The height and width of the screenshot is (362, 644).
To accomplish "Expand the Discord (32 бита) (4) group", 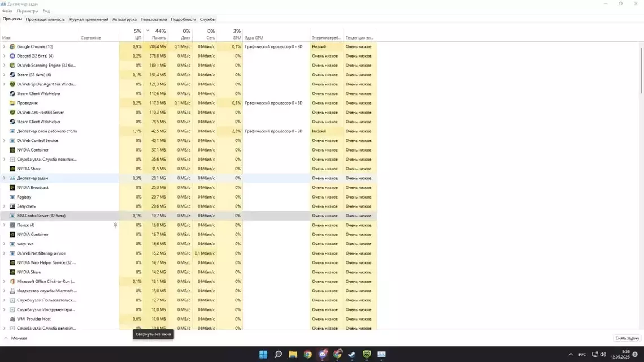I will (x=4, y=56).
